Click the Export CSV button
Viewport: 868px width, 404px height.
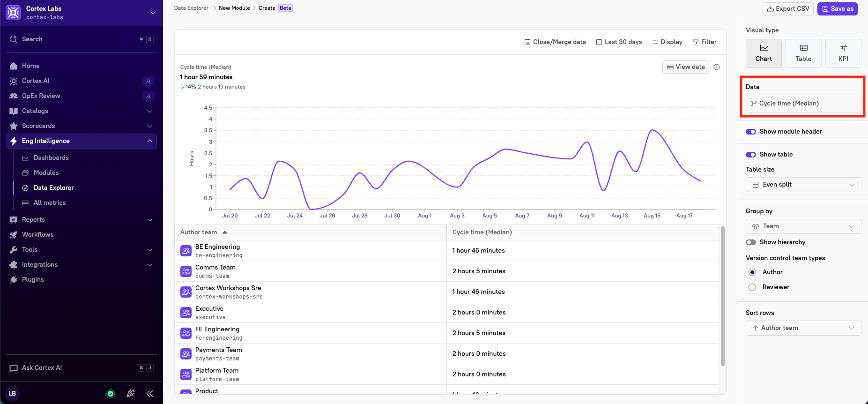788,9
